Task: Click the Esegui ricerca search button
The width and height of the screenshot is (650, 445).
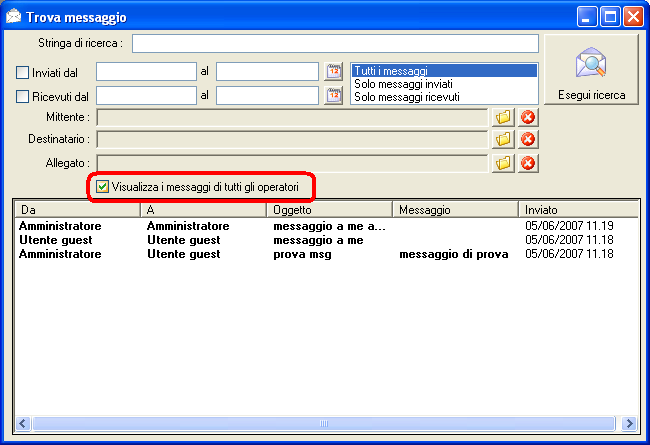Action: click(591, 70)
